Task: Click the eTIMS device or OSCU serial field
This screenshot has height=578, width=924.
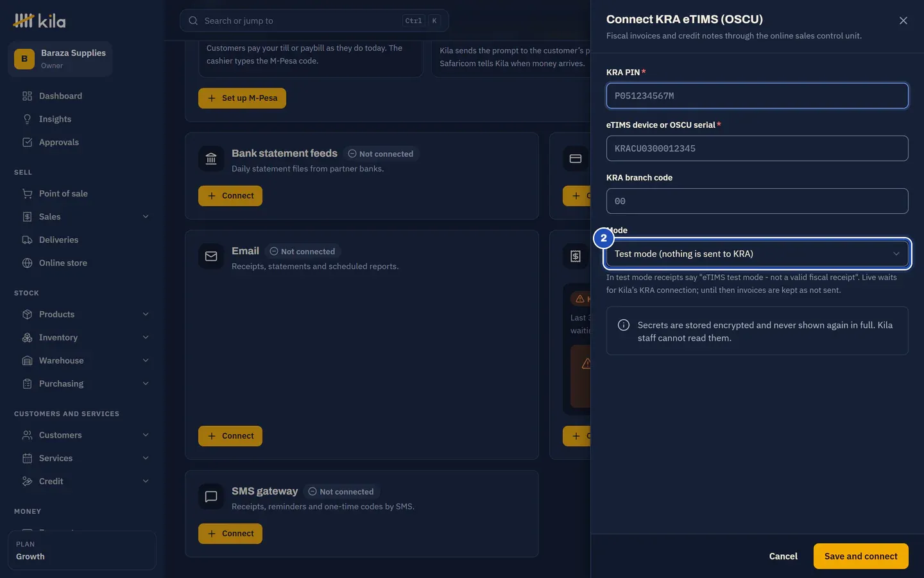Action: [x=757, y=148]
